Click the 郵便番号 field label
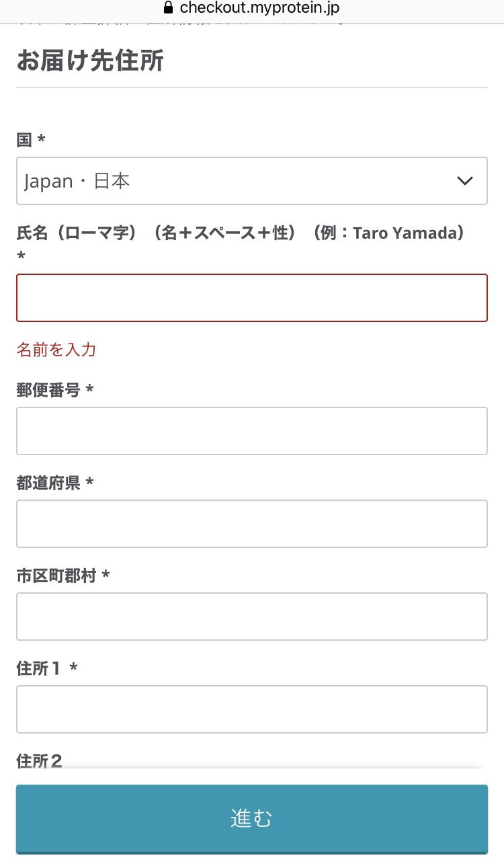The height and width of the screenshot is (868, 504). [x=48, y=389]
